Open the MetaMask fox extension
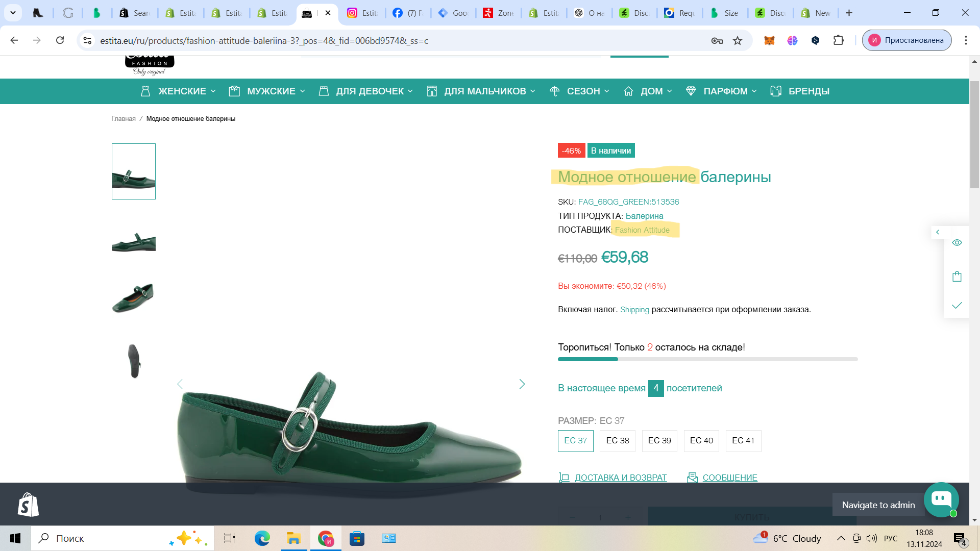Viewport: 980px width, 551px height. click(x=769, y=40)
